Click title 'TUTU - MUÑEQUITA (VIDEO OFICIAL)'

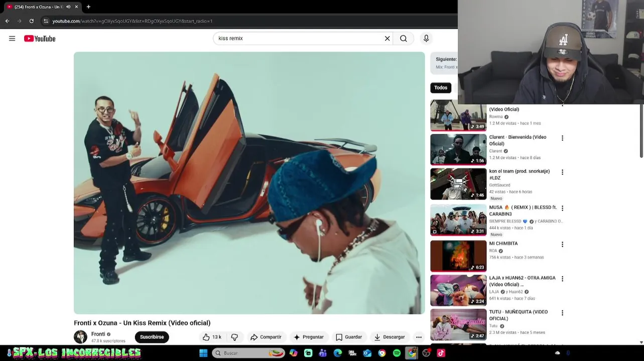pyautogui.click(x=519, y=315)
